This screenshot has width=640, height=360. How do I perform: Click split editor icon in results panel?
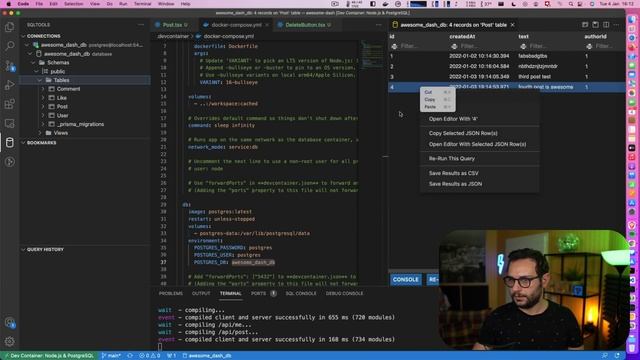pyautogui.click(x=606, y=25)
